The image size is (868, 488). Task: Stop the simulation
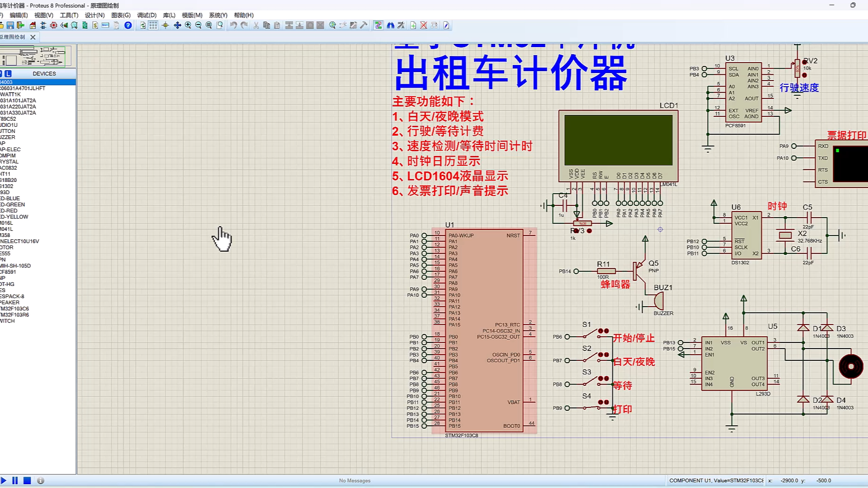pyautogui.click(x=27, y=480)
